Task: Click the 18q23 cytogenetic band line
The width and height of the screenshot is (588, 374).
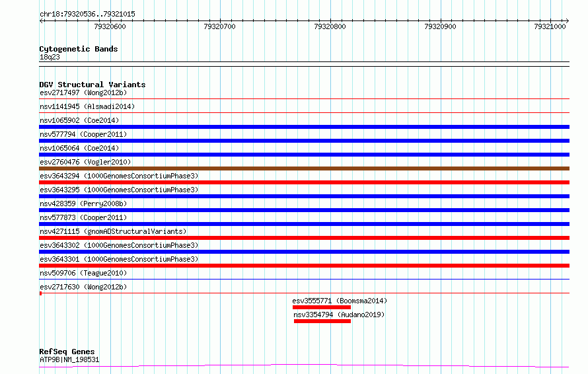Action: click(x=304, y=64)
